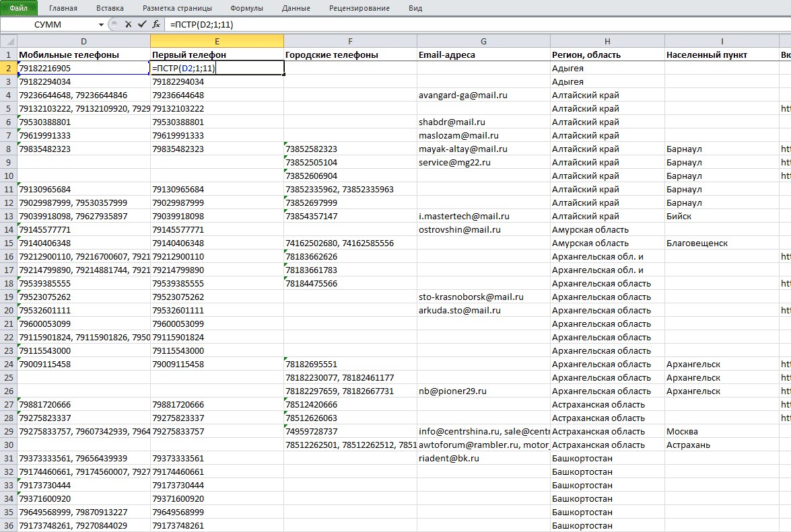This screenshot has height=532, width=791.
Task: Select city phone 73852505104 cell
Action: pos(350,162)
